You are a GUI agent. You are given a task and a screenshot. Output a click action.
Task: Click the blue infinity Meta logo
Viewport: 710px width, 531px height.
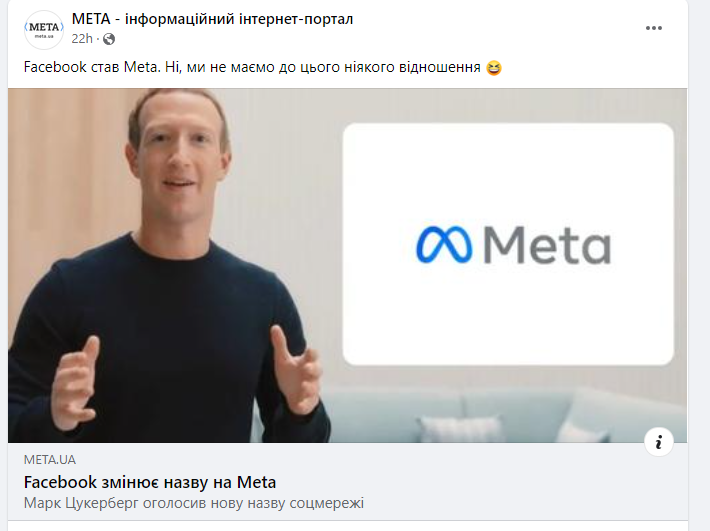(x=444, y=245)
